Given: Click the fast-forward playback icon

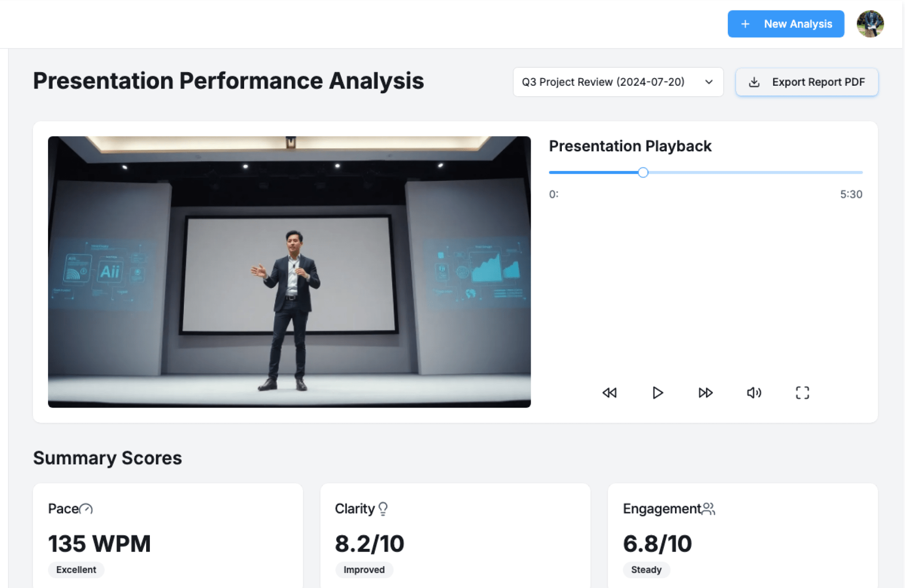Looking at the screenshot, I should click(705, 392).
